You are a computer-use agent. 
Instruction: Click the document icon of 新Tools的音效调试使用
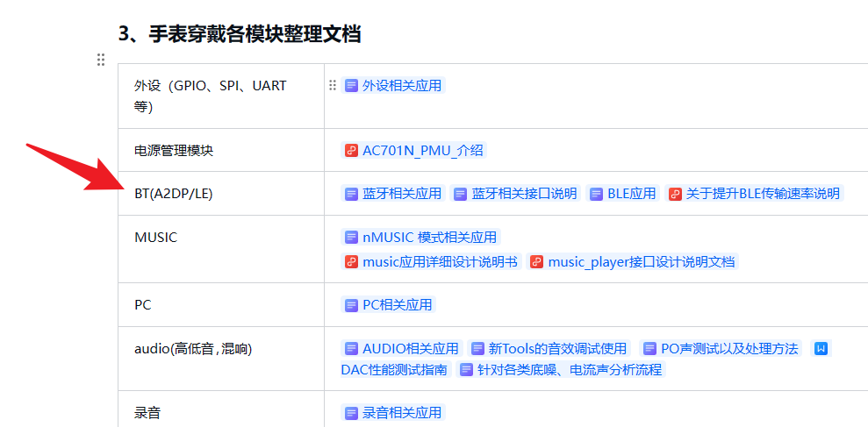[x=477, y=348]
